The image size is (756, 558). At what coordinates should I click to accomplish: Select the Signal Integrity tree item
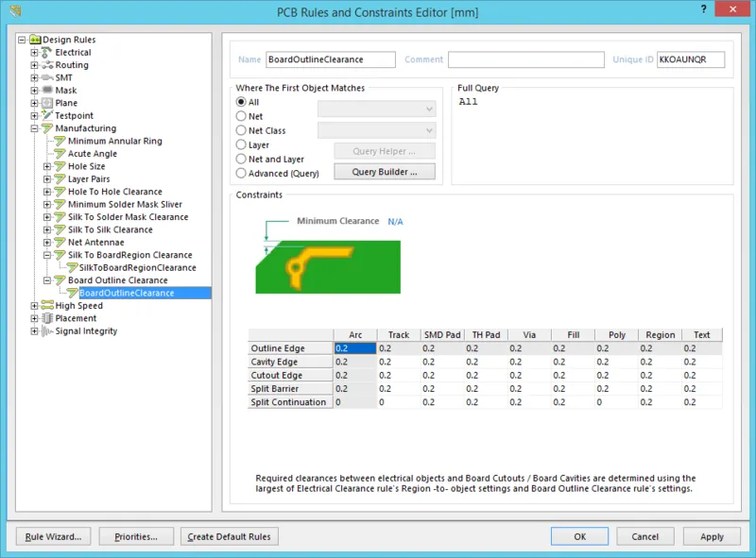[86, 331]
